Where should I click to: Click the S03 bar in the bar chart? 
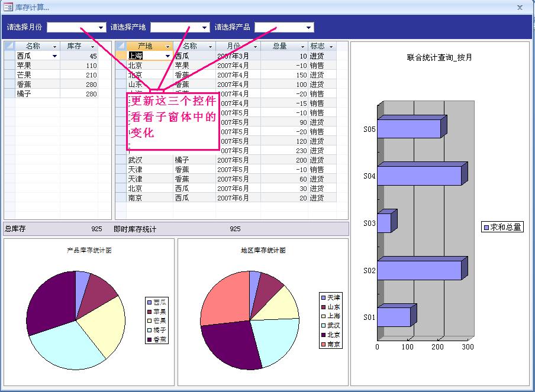point(385,223)
